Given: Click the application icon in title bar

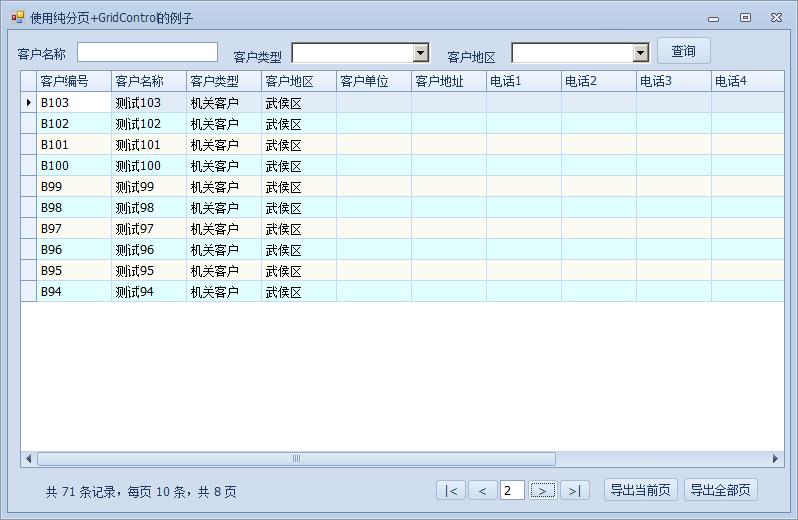Looking at the screenshot, I should pos(18,18).
